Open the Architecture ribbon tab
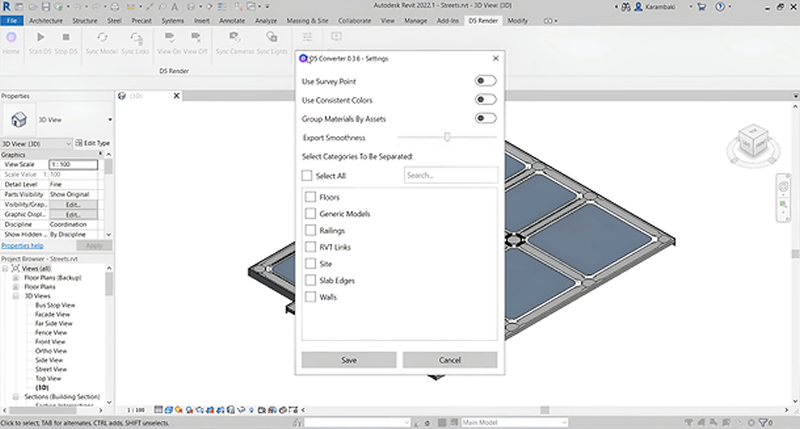Viewport: 800px width, 429px height. [x=46, y=21]
